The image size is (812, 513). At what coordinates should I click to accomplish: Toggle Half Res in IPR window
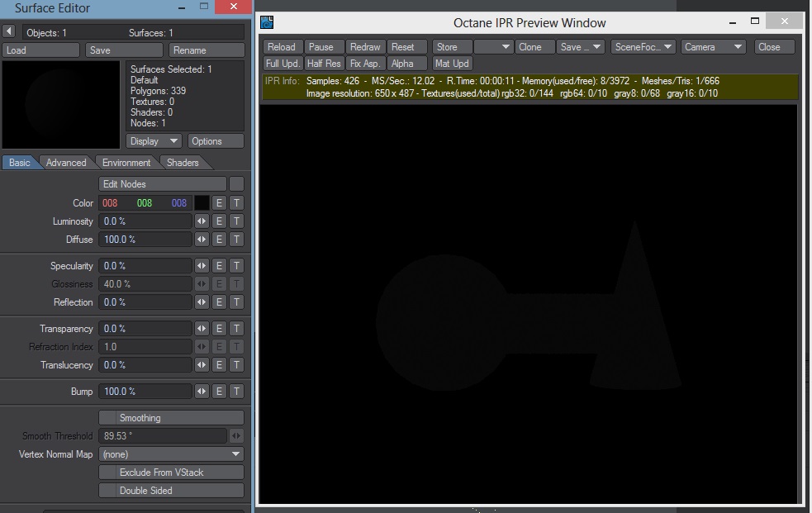[x=324, y=63]
